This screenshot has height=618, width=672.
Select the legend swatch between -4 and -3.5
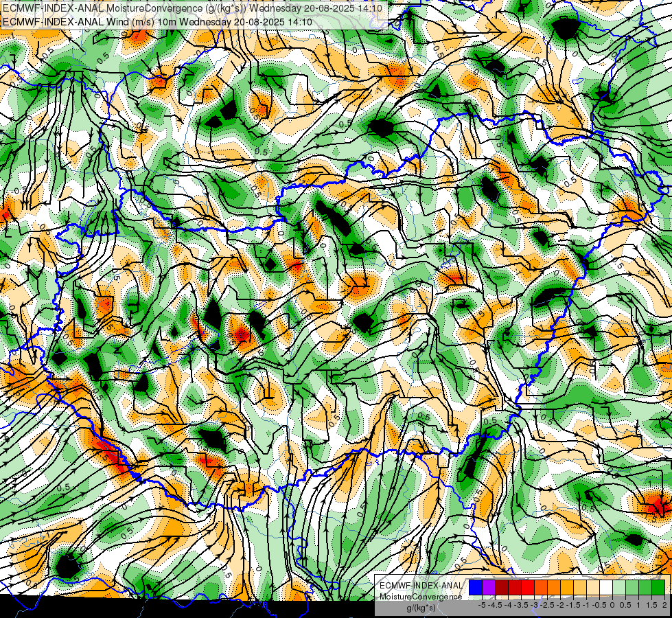pos(515,588)
